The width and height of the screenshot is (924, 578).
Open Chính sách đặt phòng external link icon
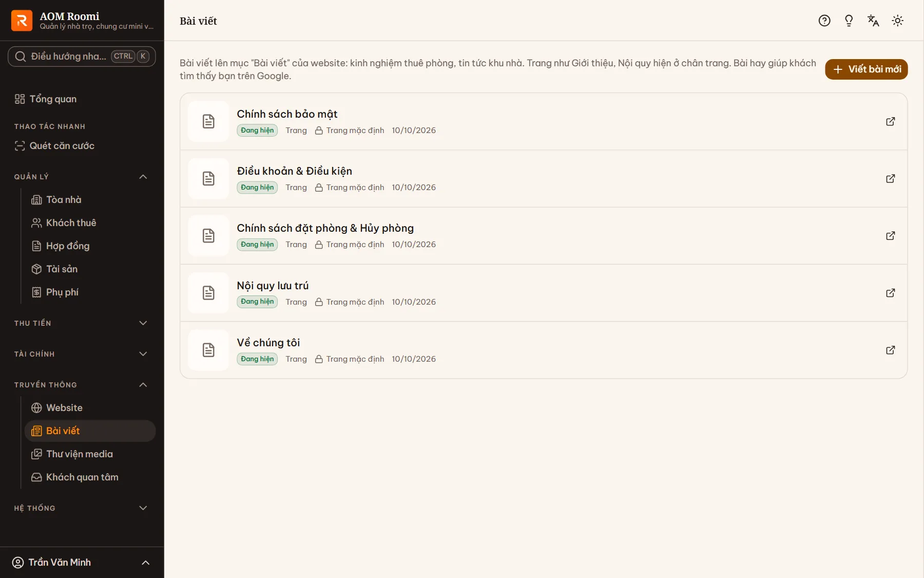click(x=890, y=236)
